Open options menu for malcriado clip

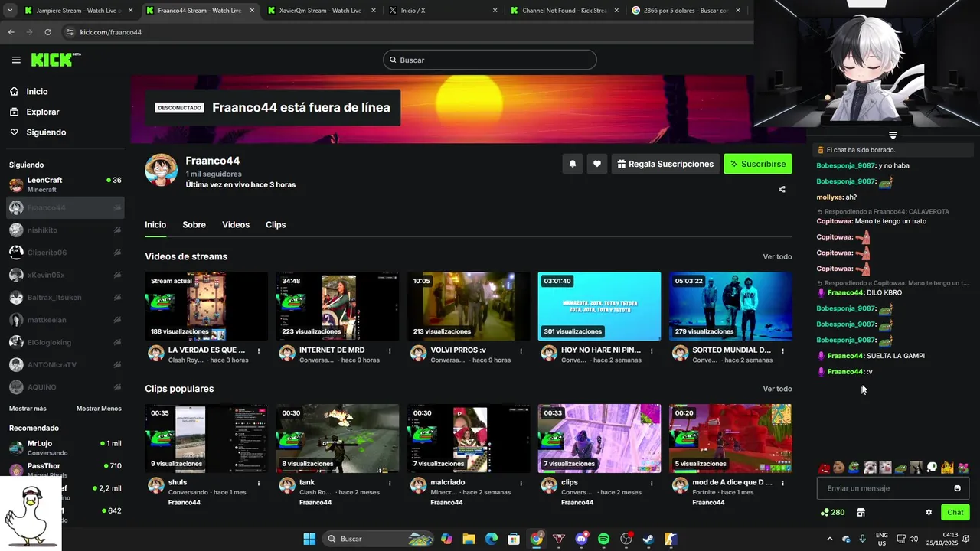tap(521, 483)
